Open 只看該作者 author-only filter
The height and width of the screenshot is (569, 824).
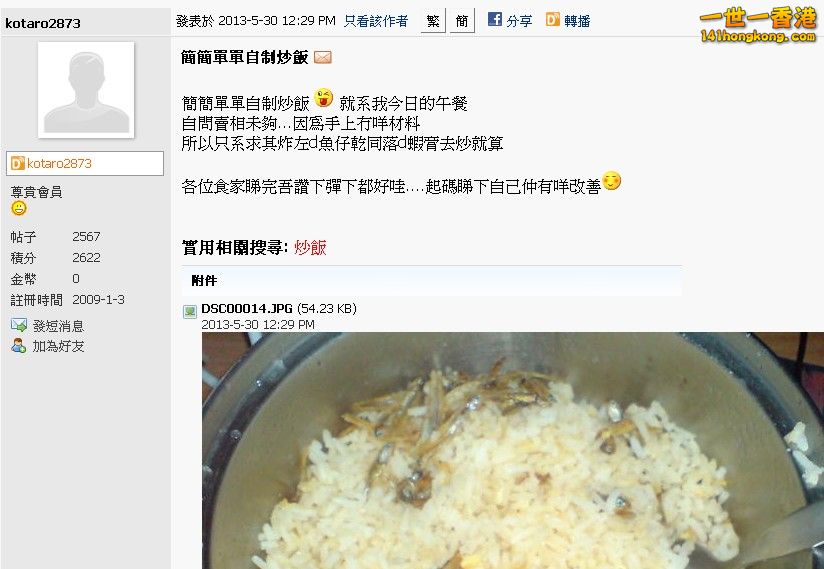click(x=376, y=21)
